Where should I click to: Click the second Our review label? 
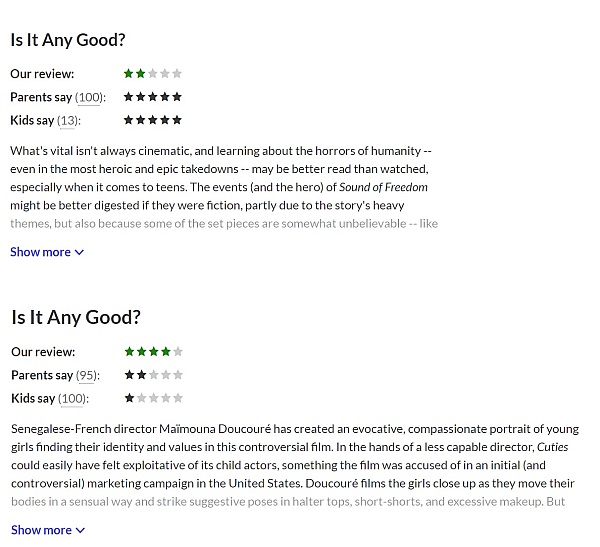pyautogui.click(x=43, y=352)
